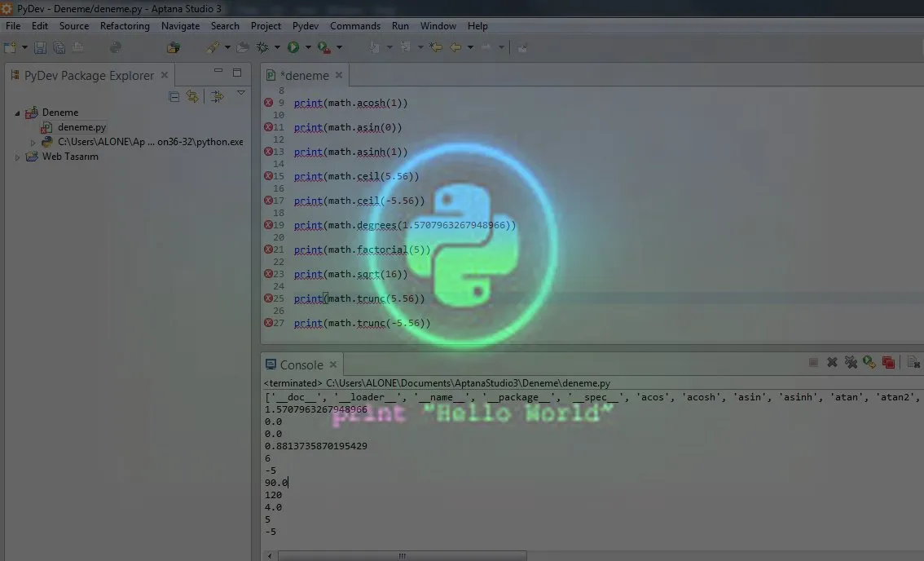Select the PyDev Package Explorer tab
Viewport: 924px width, 561px height.
[88, 76]
